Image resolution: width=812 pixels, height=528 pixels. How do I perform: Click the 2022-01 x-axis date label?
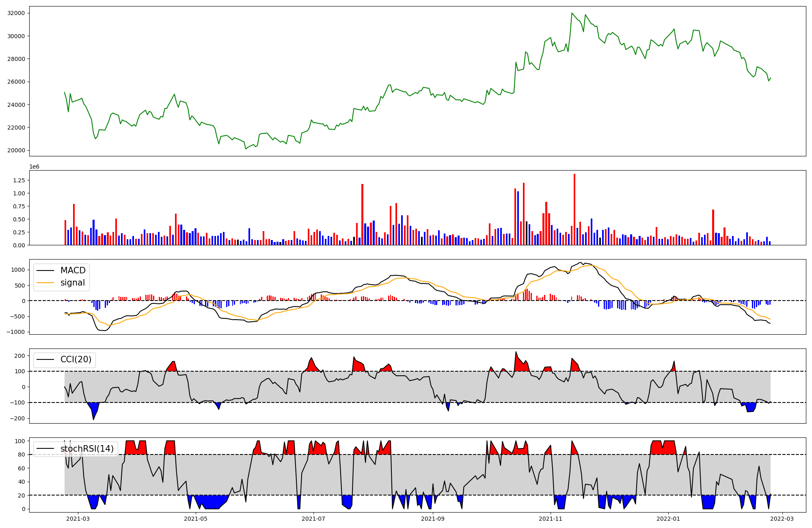pos(668,519)
